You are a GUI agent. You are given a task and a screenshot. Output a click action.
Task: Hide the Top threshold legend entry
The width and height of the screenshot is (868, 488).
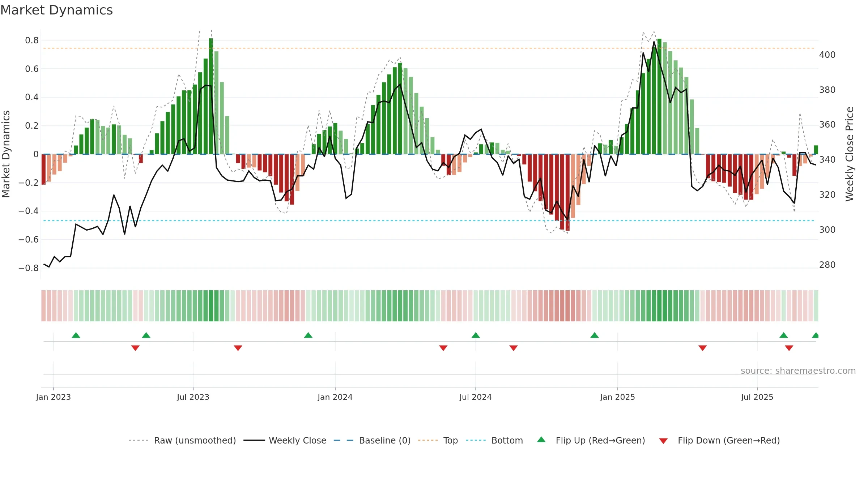(x=438, y=440)
